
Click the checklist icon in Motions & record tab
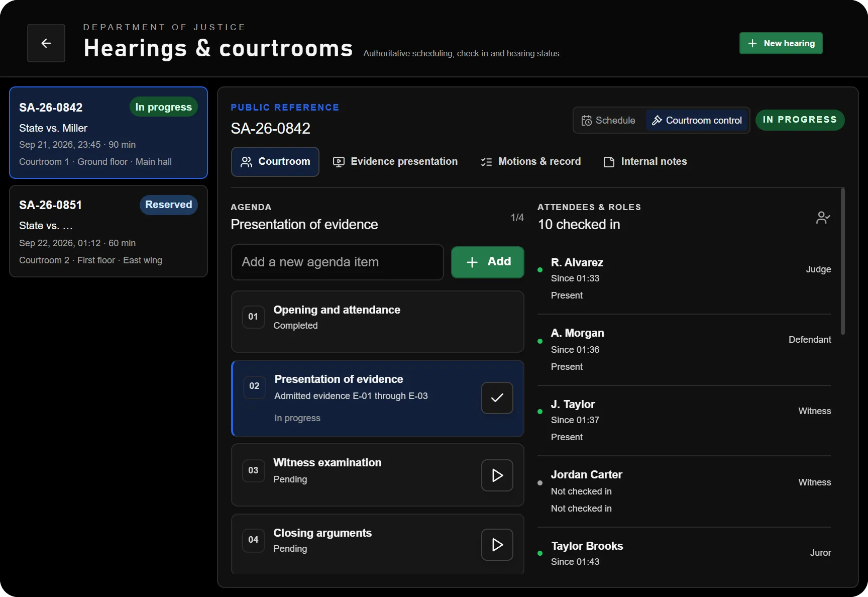click(x=486, y=162)
